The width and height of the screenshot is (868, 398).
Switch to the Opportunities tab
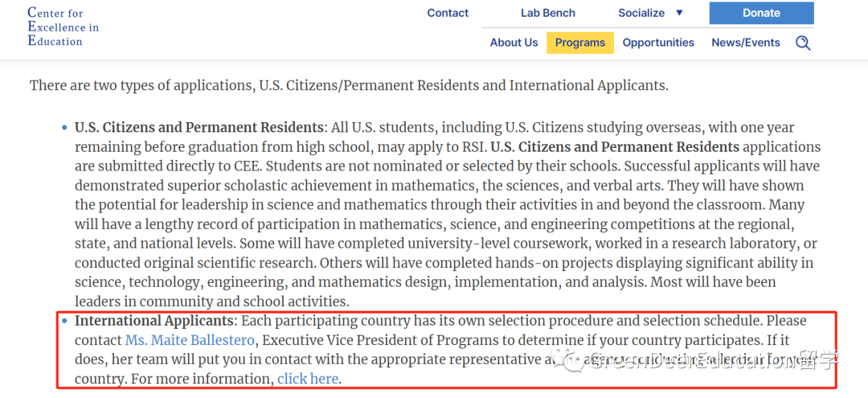click(658, 43)
